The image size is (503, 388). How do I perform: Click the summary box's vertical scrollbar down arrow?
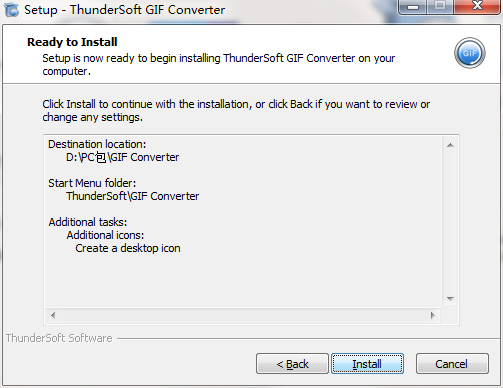click(450, 299)
